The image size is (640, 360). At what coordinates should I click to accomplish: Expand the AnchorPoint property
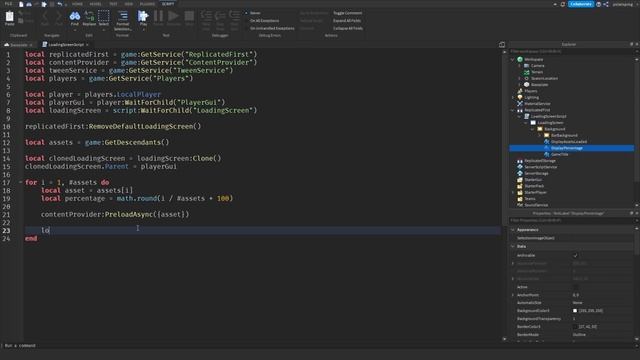click(513, 295)
